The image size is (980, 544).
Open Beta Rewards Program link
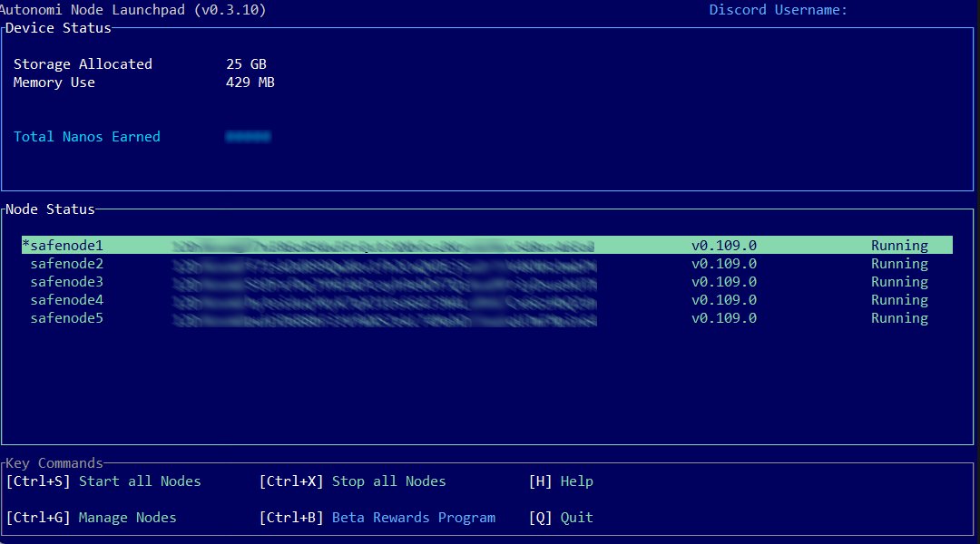[x=413, y=518]
